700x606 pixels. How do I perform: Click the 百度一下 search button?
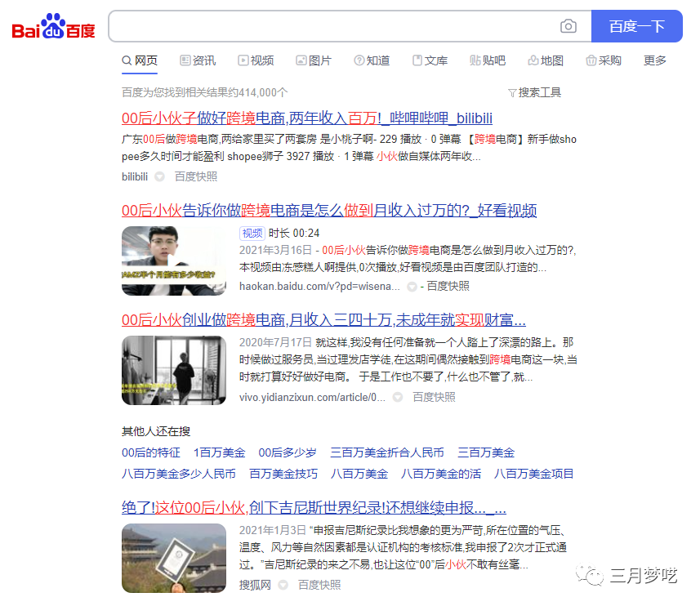pos(636,26)
